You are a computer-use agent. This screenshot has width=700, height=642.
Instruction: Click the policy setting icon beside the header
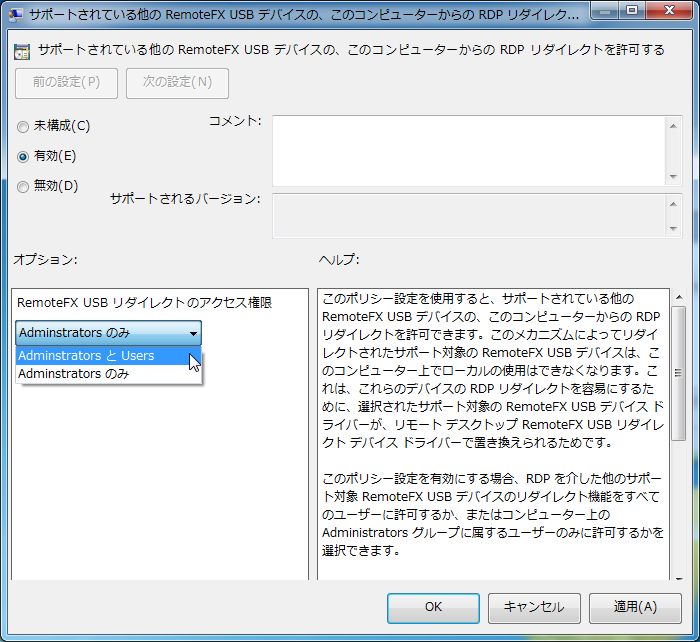pyautogui.click(x=22, y=50)
